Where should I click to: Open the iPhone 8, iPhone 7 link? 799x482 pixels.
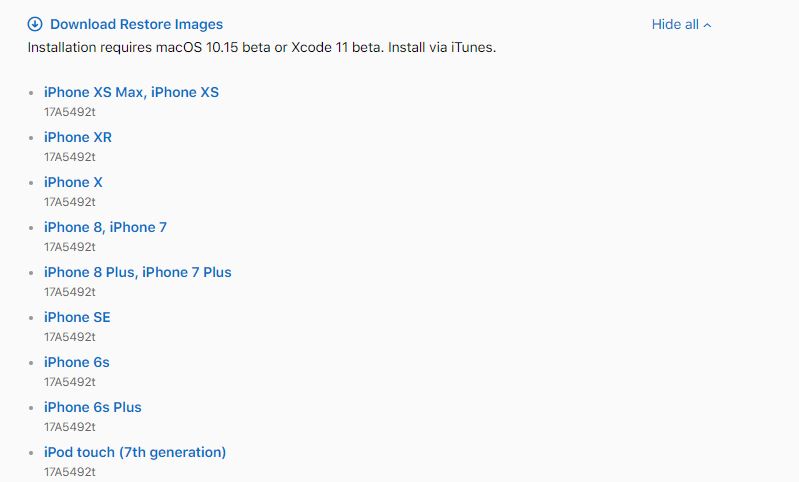tap(105, 227)
